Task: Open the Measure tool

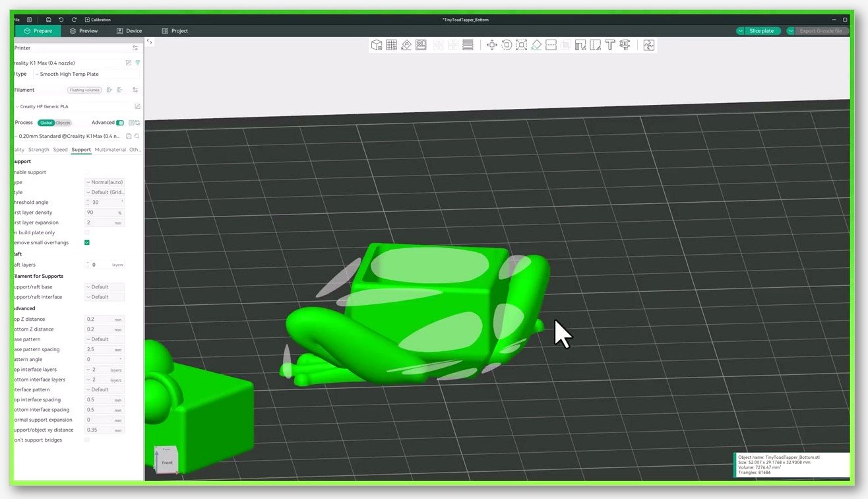Action: (x=625, y=45)
